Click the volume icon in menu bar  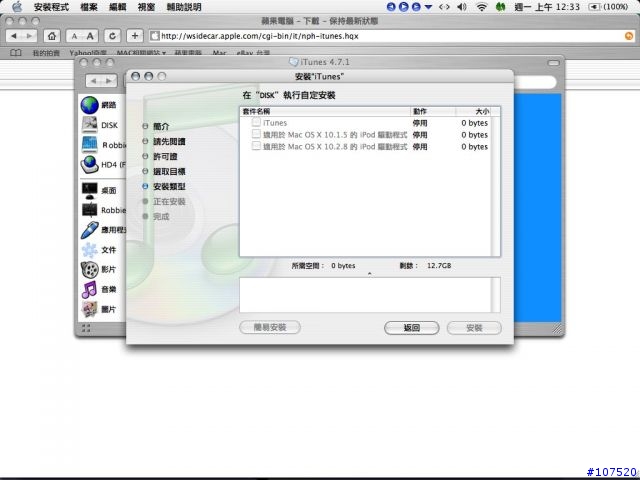tap(462, 7)
